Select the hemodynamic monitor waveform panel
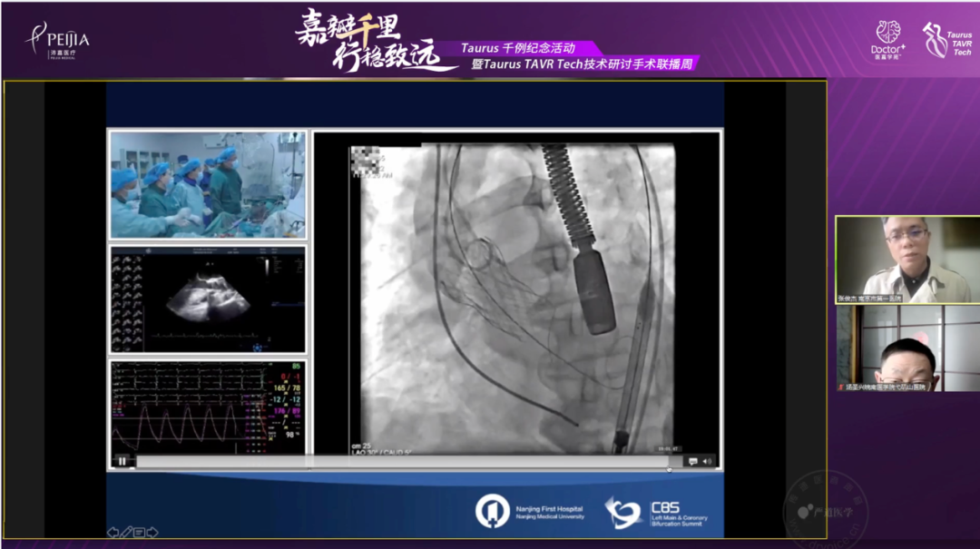 208,406
